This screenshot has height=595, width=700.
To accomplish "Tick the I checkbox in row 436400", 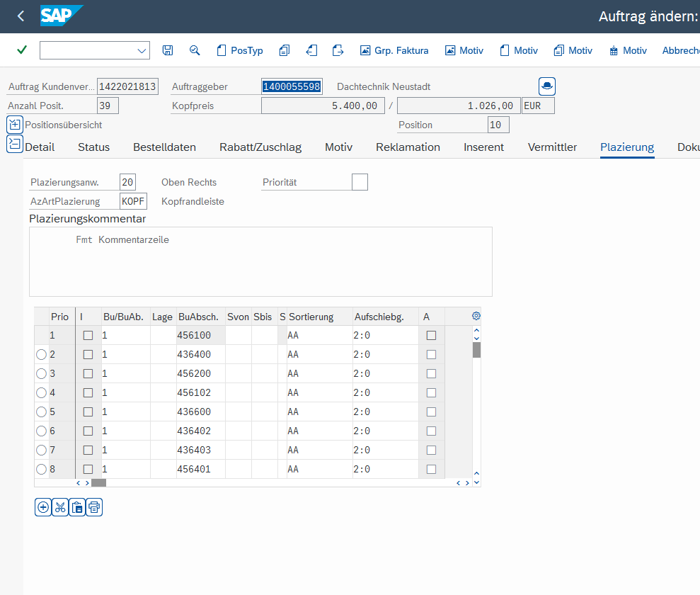I will click(x=88, y=355).
